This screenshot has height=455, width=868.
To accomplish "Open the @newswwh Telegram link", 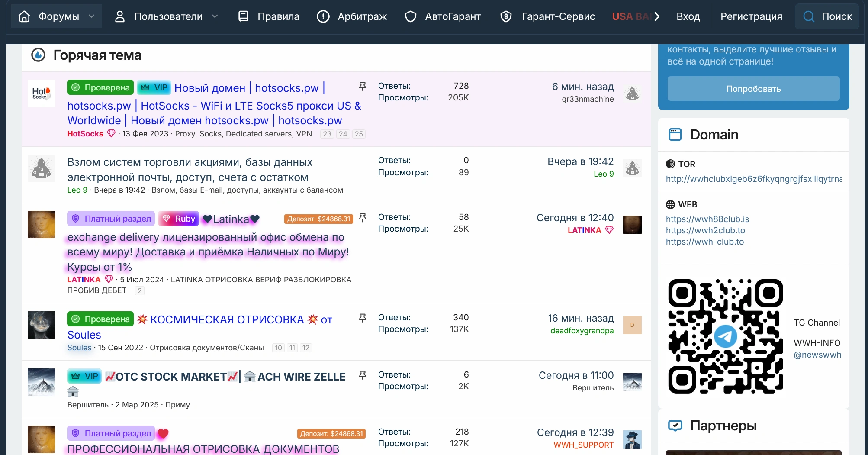I will click(817, 355).
